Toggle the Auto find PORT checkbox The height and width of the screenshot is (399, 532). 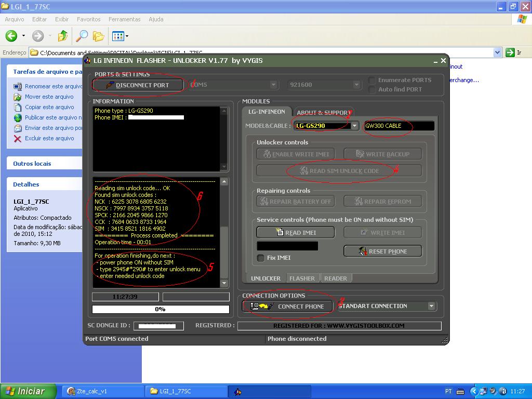[372, 89]
